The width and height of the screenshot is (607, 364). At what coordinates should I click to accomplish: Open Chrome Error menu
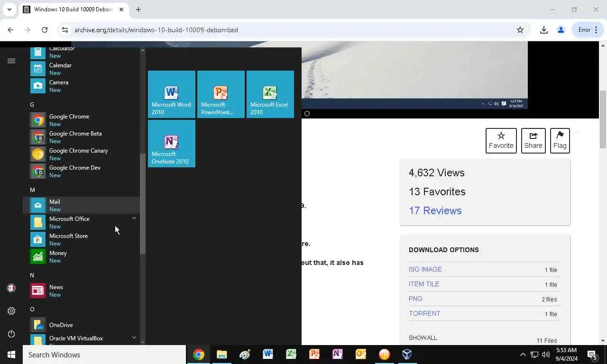coord(588,30)
